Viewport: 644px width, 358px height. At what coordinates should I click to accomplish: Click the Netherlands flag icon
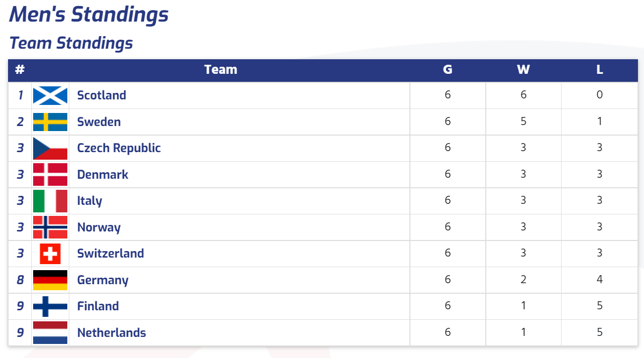click(x=50, y=332)
